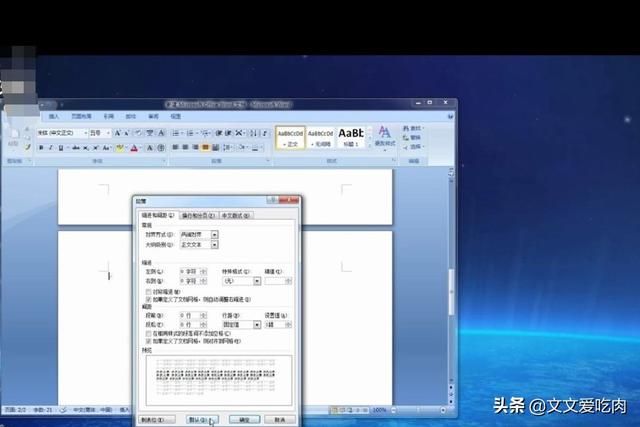Image resolution: width=640 pixels, height=427 pixels.
Task: Switch to the Line and Page Breaks tab
Action: point(198,215)
